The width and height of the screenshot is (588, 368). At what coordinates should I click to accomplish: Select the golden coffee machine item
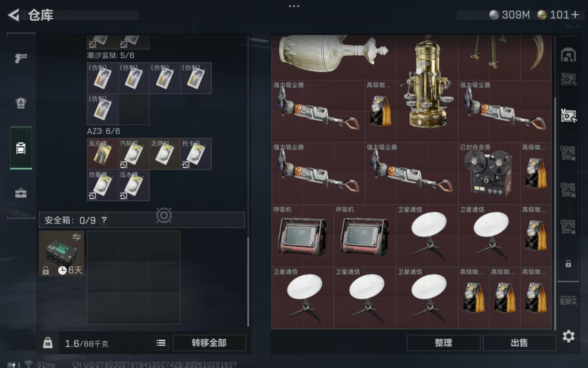[427, 88]
